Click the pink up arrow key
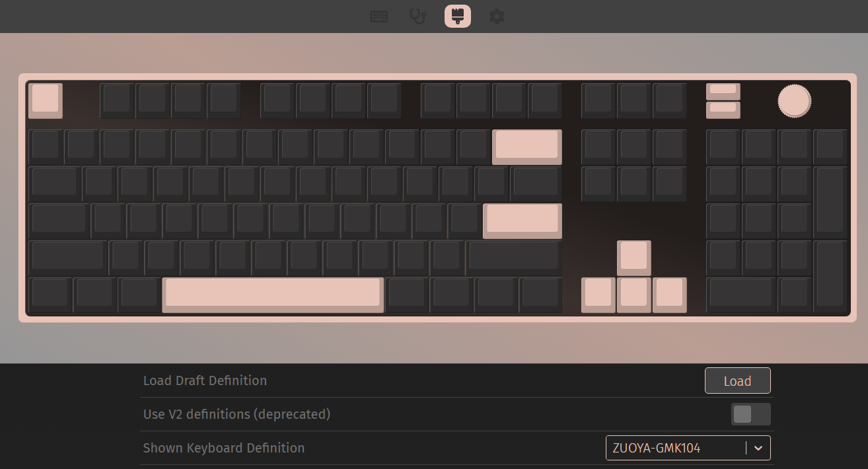Image resolution: width=868 pixels, height=469 pixels. point(634,258)
